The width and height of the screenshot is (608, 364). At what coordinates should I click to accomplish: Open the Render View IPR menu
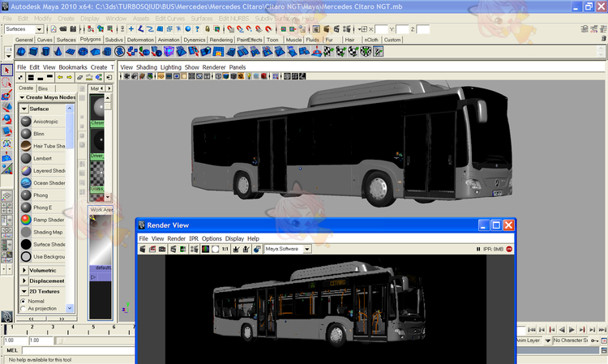(194, 238)
